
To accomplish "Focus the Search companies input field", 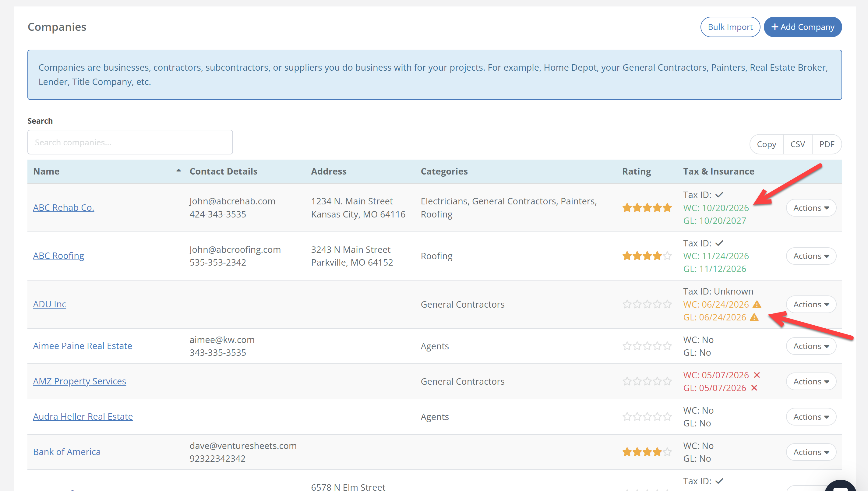I will [130, 142].
